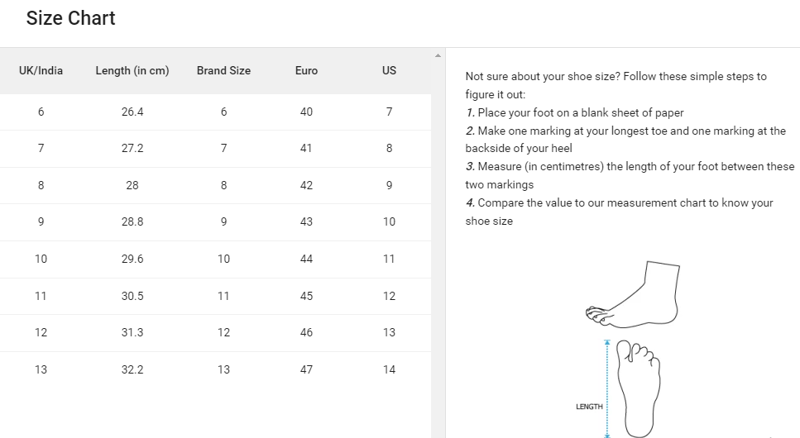Click the Brand Size column header

224,71
